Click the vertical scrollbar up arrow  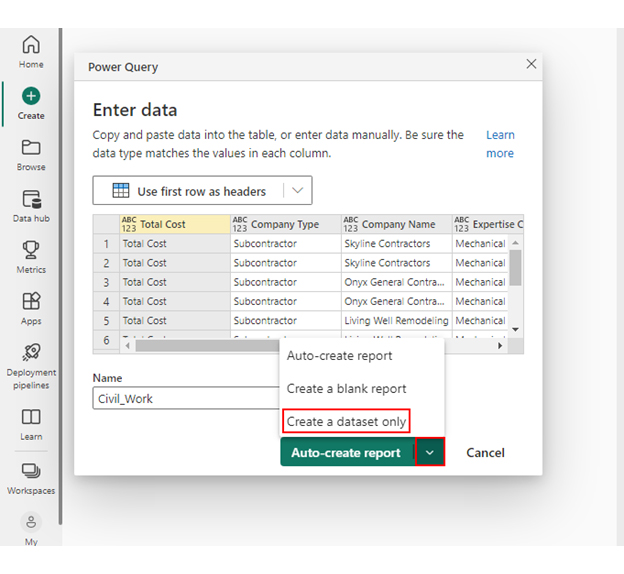point(515,242)
